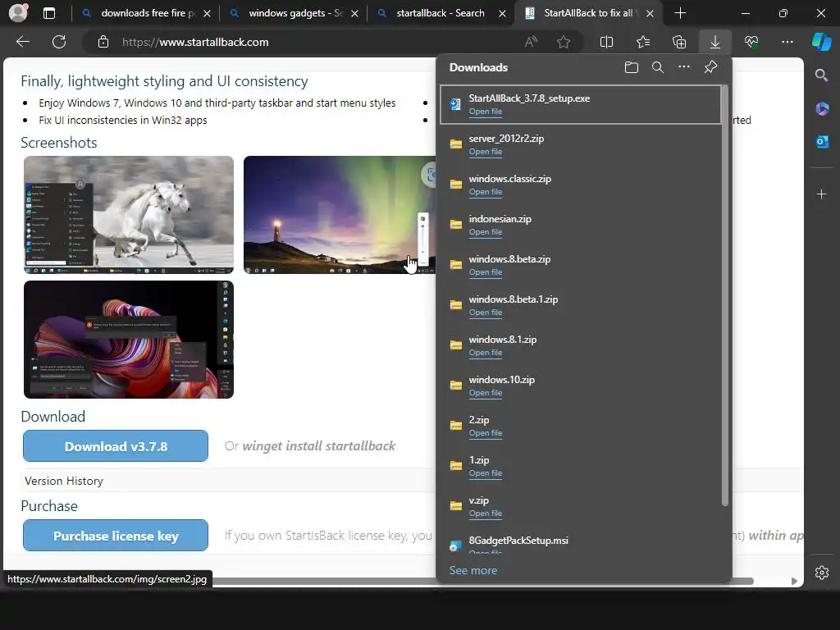
Task: Add page to favorites star icon
Action: point(563,42)
